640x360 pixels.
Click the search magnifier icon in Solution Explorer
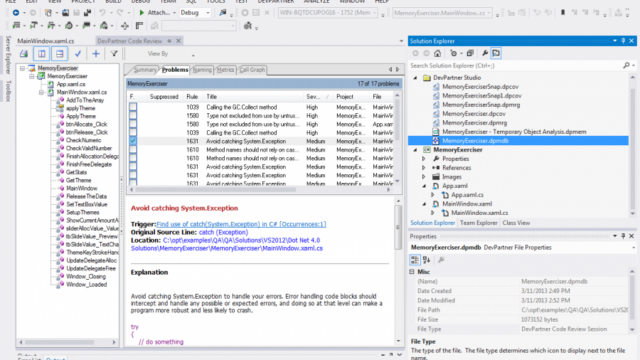pos(626,65)
